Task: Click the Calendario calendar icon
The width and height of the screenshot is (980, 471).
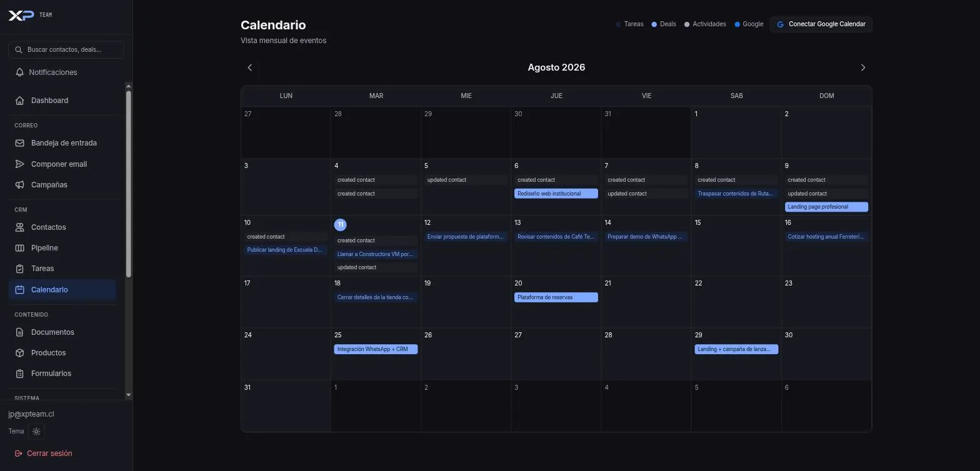Action: (20, 290)
